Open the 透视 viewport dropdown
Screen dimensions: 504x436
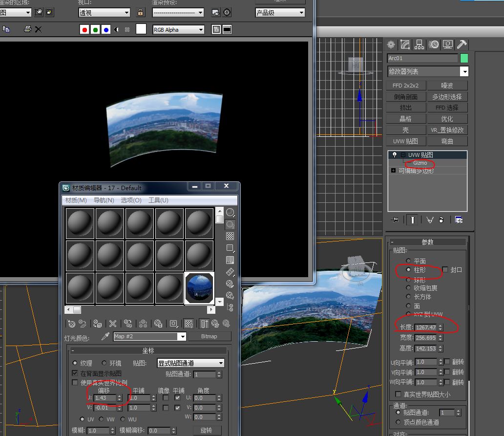click(x=104, y=13)
